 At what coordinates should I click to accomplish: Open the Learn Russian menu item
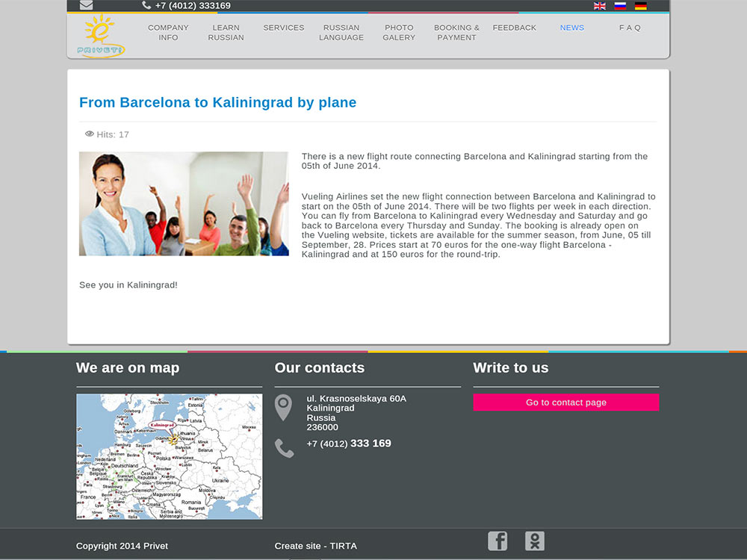(x=226, y=32)
